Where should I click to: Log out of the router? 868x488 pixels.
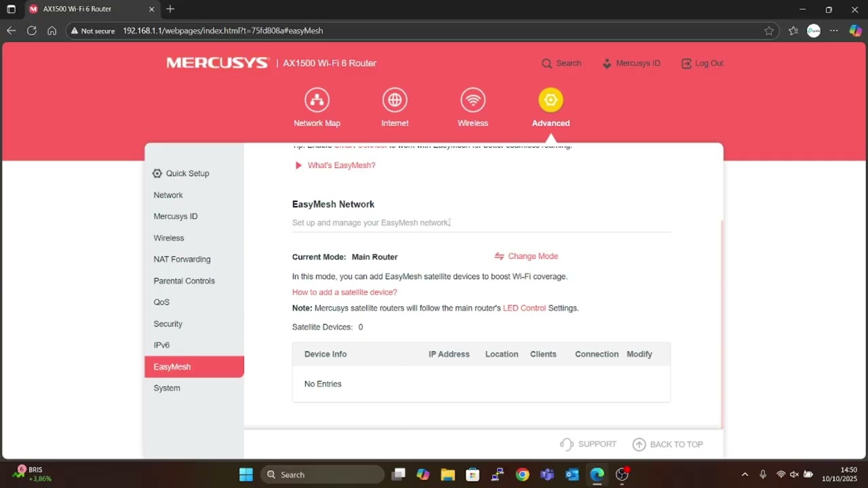click(703, 63)
